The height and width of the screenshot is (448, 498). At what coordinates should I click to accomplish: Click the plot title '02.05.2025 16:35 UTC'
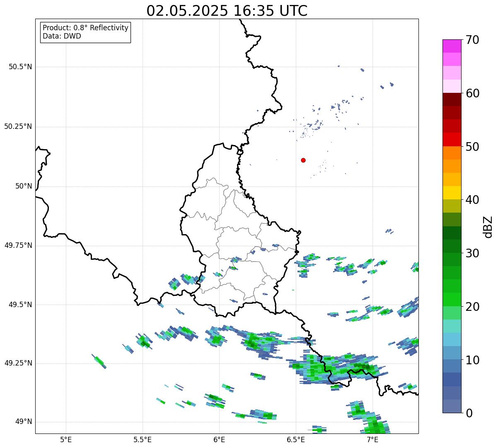[227, 11]
